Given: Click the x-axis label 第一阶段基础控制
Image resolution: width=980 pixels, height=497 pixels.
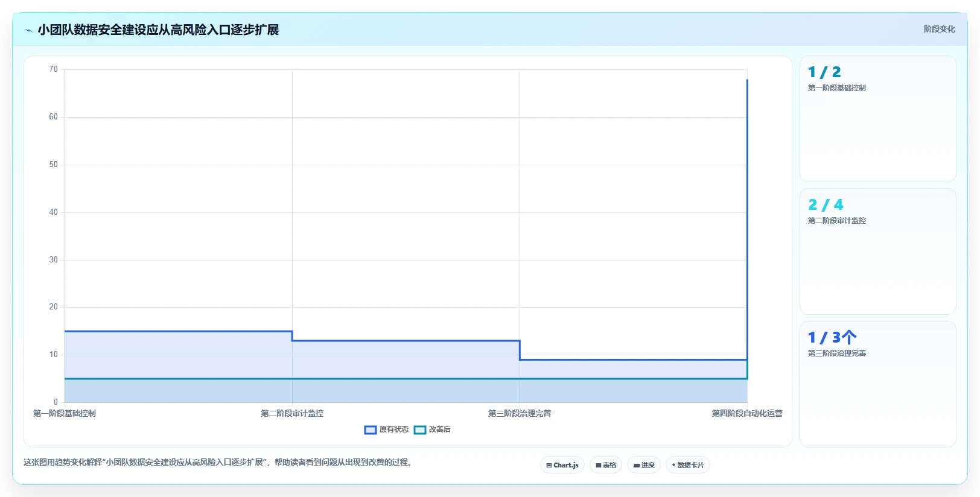Looking at the screenshot, I should click(65, 414).
